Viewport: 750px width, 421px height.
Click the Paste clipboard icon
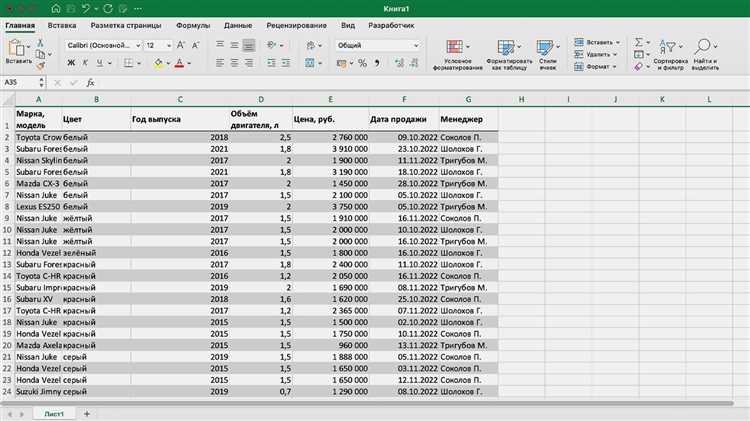pyautogui.click(x=17, y=48)
